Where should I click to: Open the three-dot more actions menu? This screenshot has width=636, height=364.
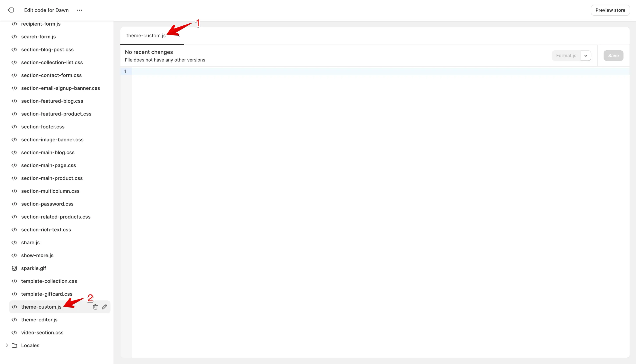79,10
